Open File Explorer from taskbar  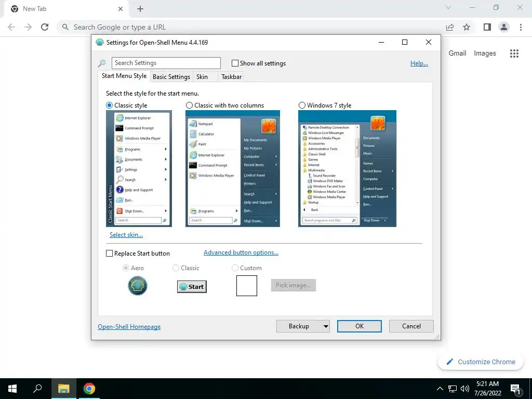coord(63,389)
